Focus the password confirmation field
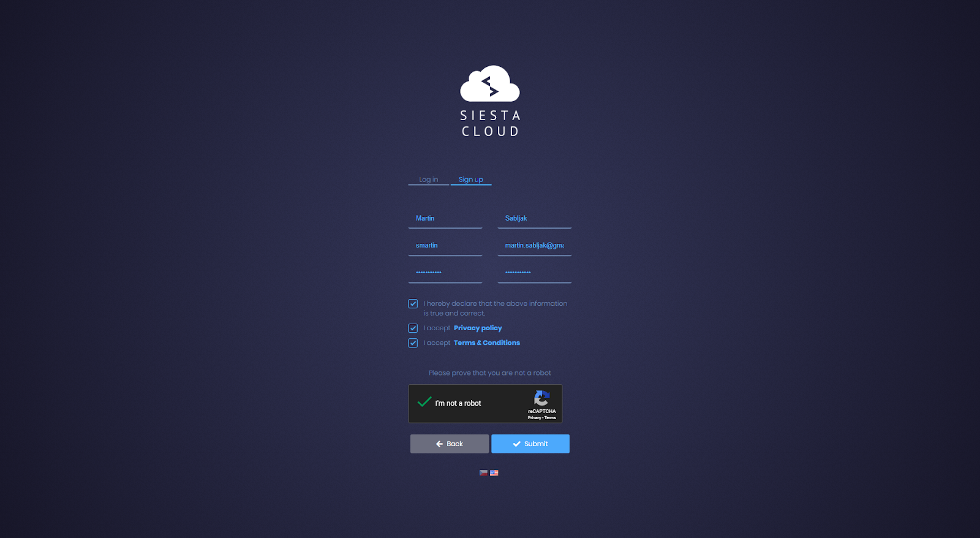 click(535, 272)
